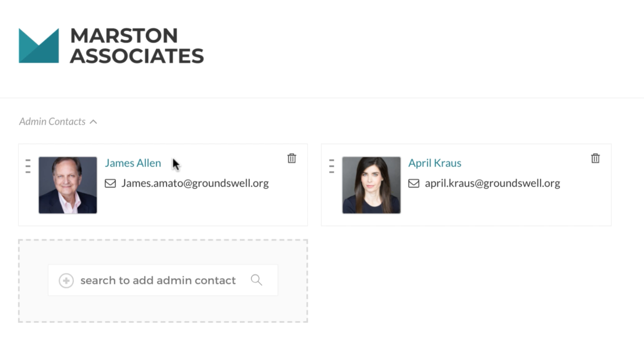Click James Allen's profile photo
644x347 pixels.
point(68,185)
